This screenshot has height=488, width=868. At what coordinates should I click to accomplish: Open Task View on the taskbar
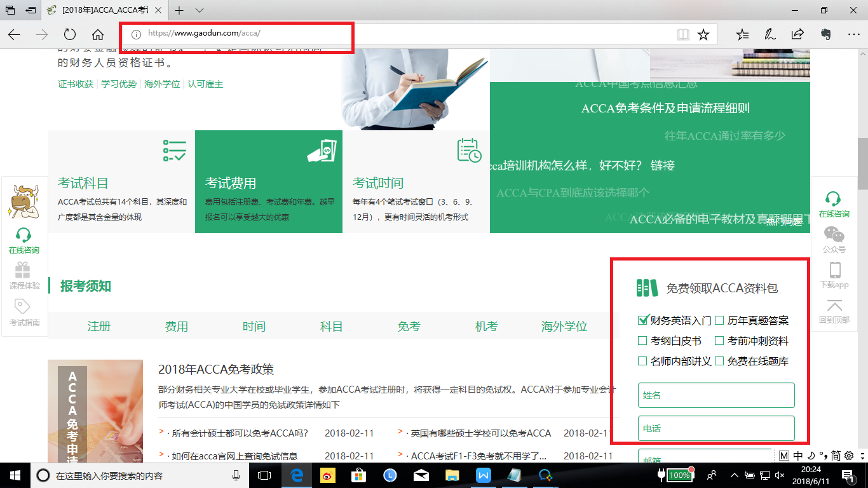(x=264, y=475)
